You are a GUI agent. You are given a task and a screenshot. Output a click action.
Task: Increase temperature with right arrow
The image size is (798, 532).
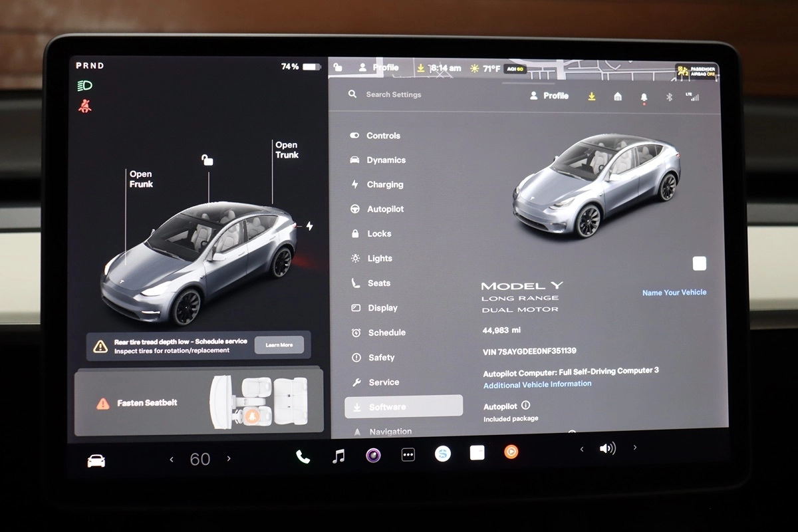(x=229, y=459)
